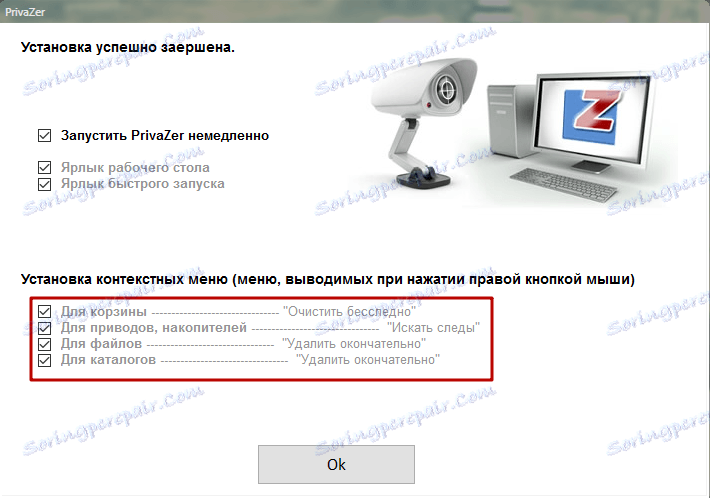Click the 'Запустить PrivaZer немедленно' label text
Viewport: 710px width, 498px height.
click(165, 135)
